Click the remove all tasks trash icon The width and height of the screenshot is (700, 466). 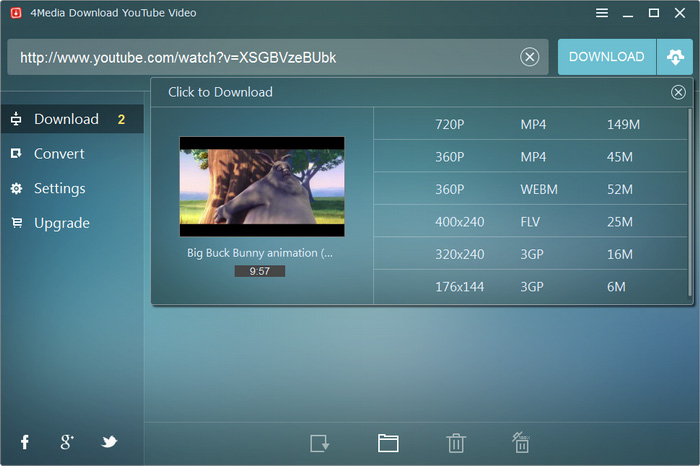point(521,442)
